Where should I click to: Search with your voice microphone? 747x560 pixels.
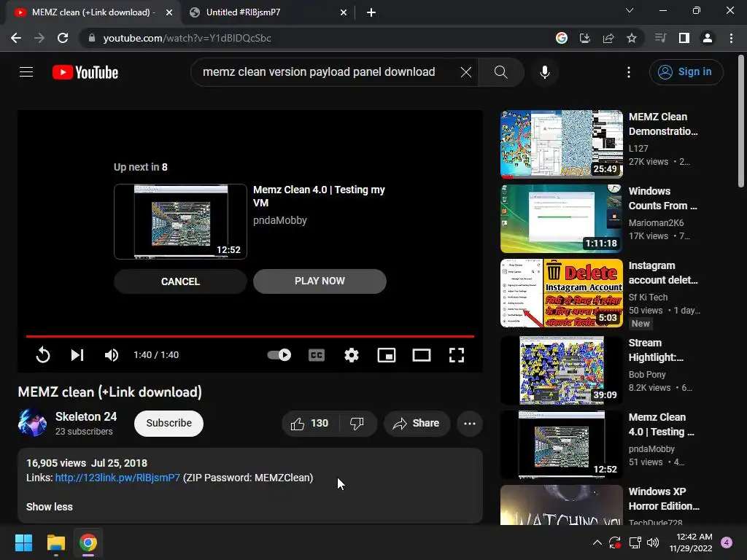coord(544,72)
